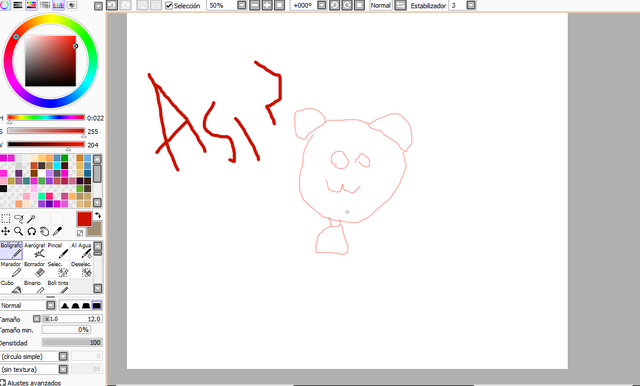The width and height of the screenshot is (640, 386).
Task: Adjust the V value slider
Action: point(46,144)
